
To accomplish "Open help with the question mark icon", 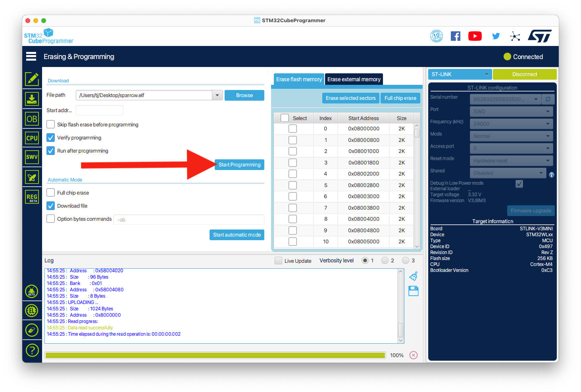I will (x=32, y=350).
